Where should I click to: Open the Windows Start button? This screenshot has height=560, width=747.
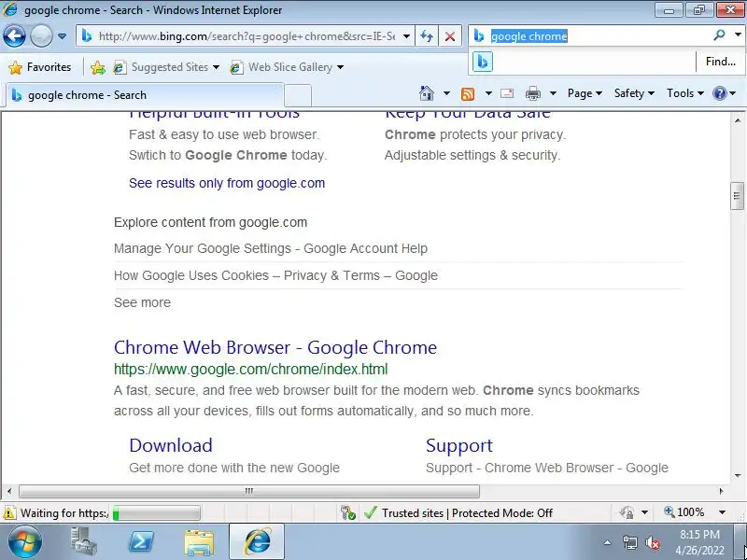(25, 542)
